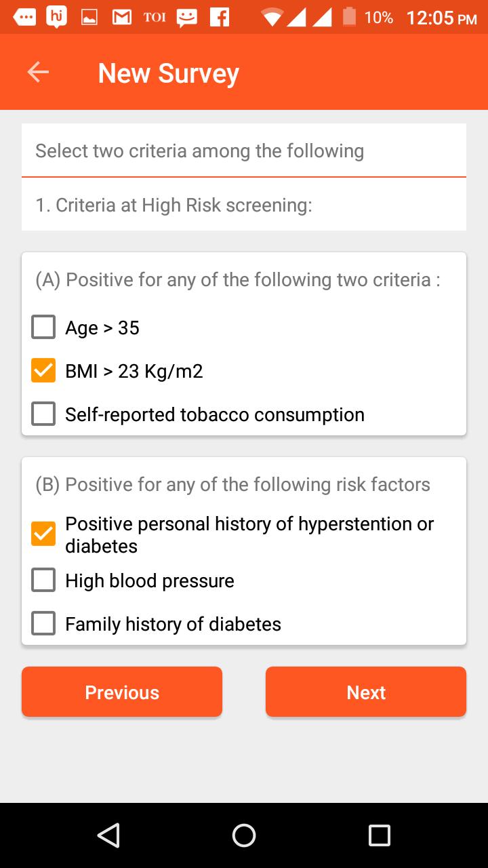
Task: Tap the New Survey title
Action: click(x=169, y=73)
